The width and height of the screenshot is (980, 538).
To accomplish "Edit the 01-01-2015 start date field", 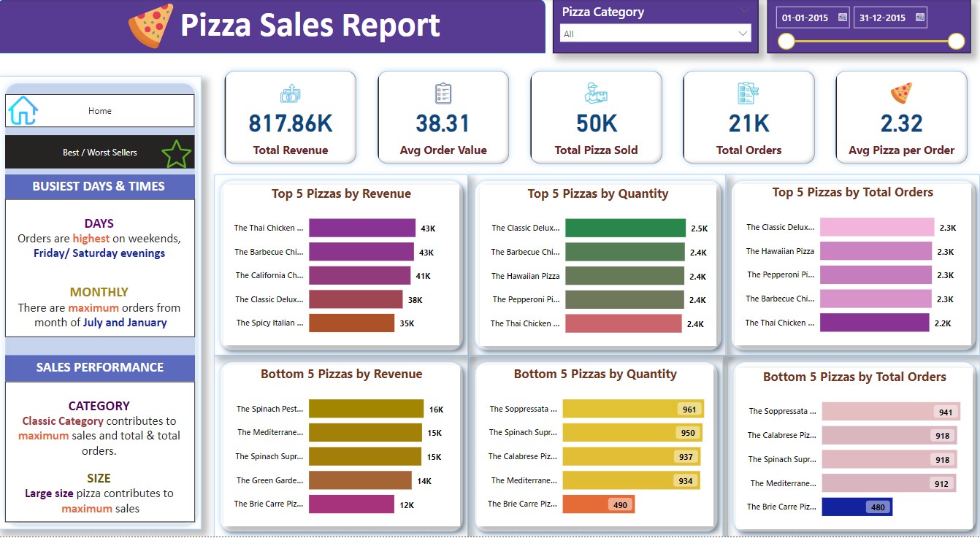I will (x=803, y=18).
